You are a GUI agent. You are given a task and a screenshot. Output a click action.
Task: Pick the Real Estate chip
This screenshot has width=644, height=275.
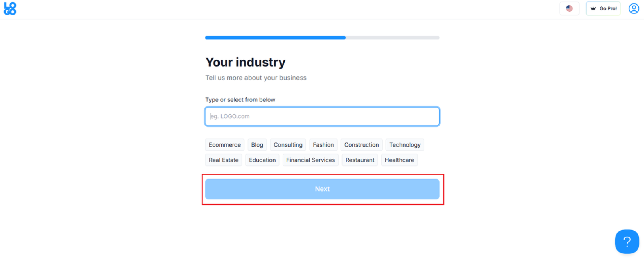(x=223, y=160)
